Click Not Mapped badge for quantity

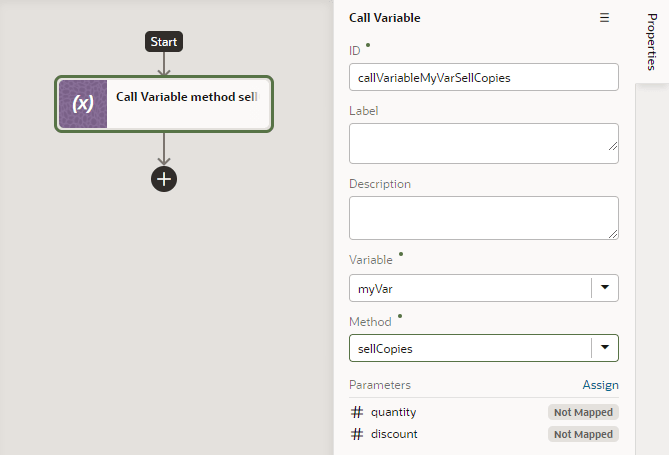click(583, 412)
